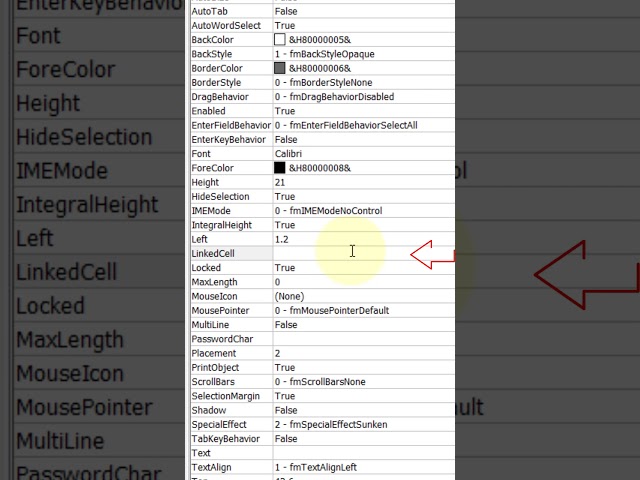Select the MultiLine property name

(x=210, y=325)
